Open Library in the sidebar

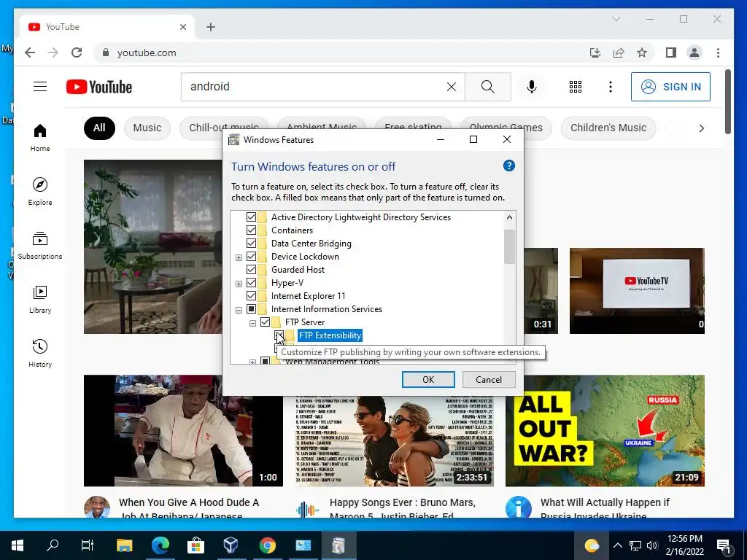(x=40, y=300)
